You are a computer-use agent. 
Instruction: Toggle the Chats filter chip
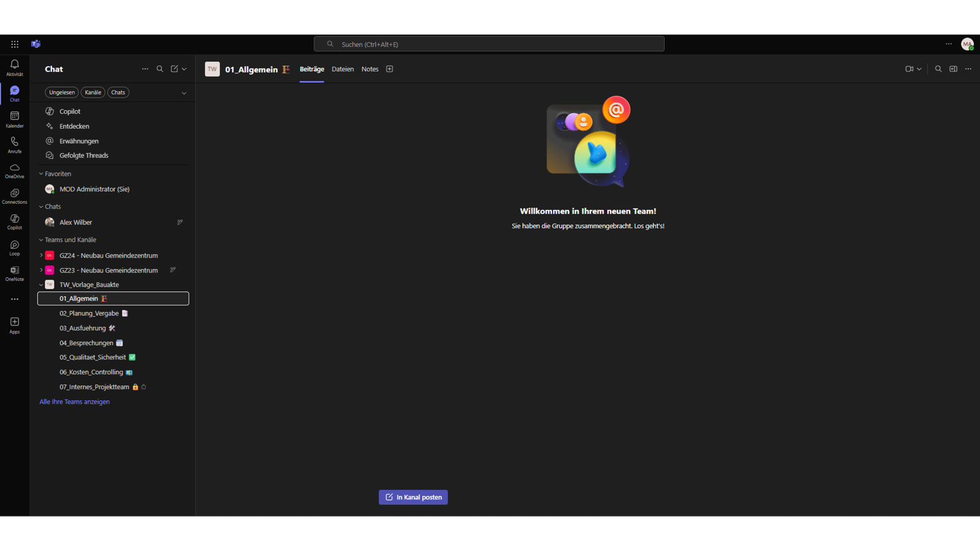click(x=118, y=92)
